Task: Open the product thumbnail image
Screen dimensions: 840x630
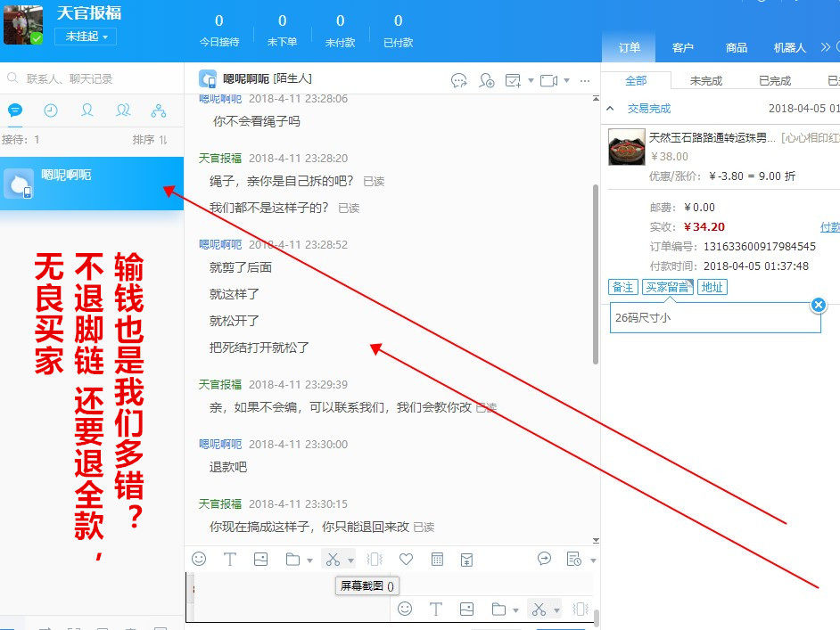Action: [x=627, y=147]
